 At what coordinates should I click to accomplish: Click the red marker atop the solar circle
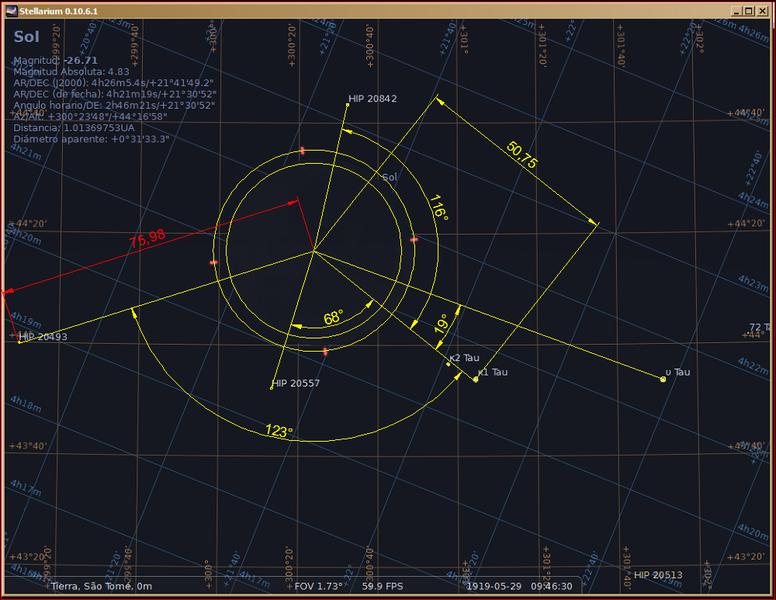tap(302, 150)
